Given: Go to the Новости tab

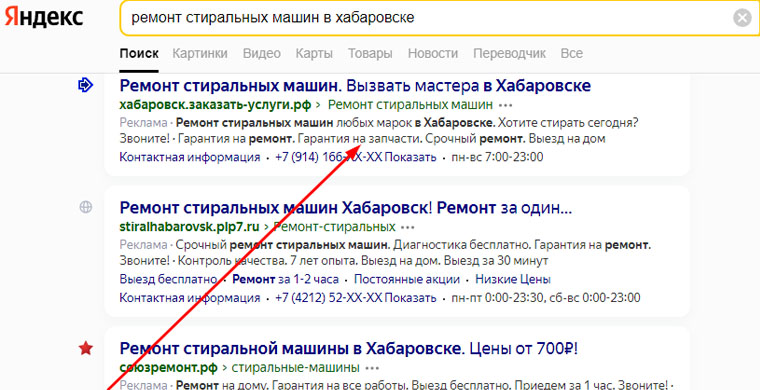Looking at the screenshot, I should (433, 53).
